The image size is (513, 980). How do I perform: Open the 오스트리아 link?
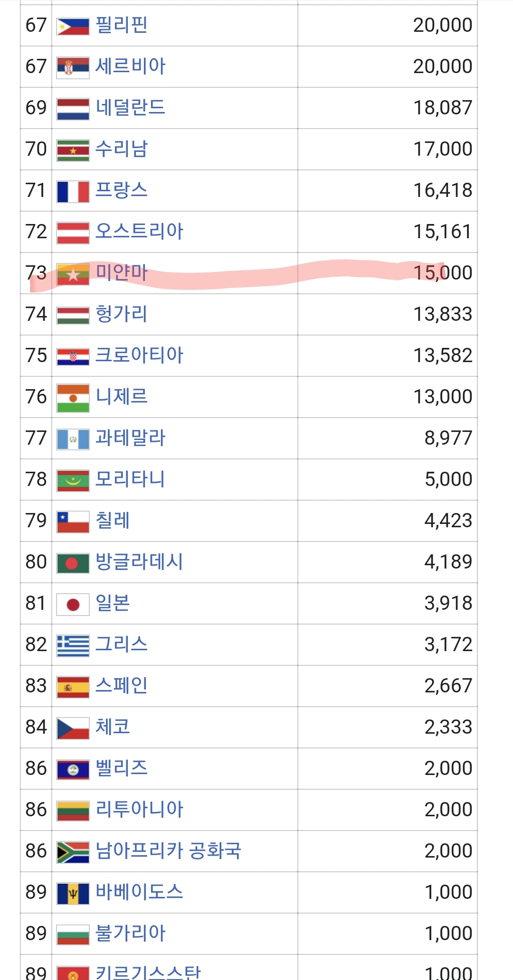click(x=139, y=231)
